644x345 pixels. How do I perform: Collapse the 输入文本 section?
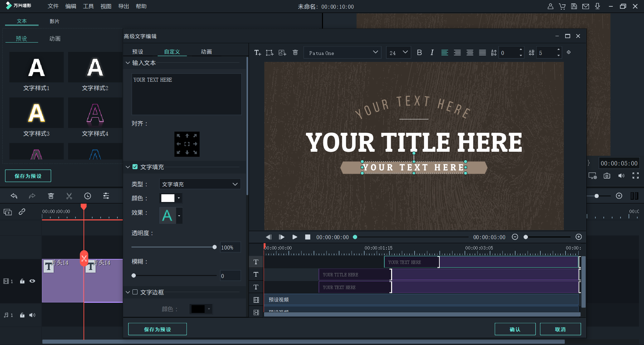(128, 63)
